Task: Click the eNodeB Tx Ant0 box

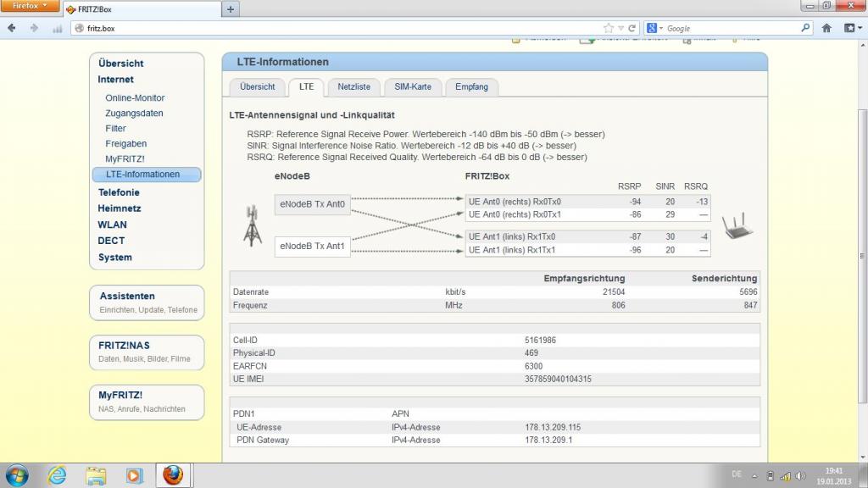Action: point(312,204)
